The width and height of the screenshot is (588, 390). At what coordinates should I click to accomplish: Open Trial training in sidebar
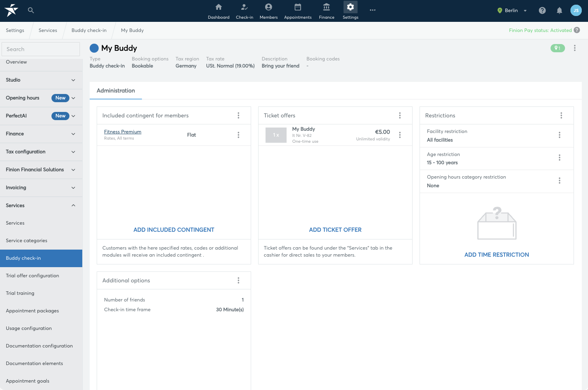point(41,293)
